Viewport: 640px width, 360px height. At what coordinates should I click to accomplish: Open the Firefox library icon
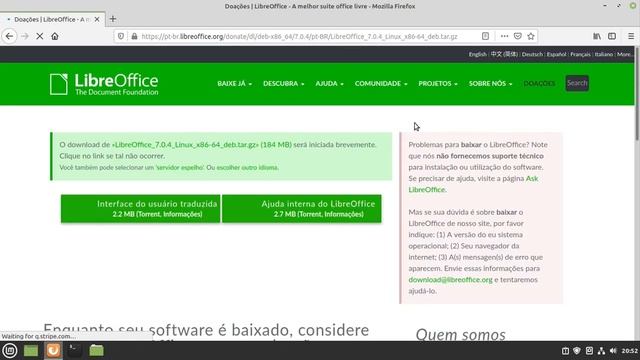pos(597,36)
